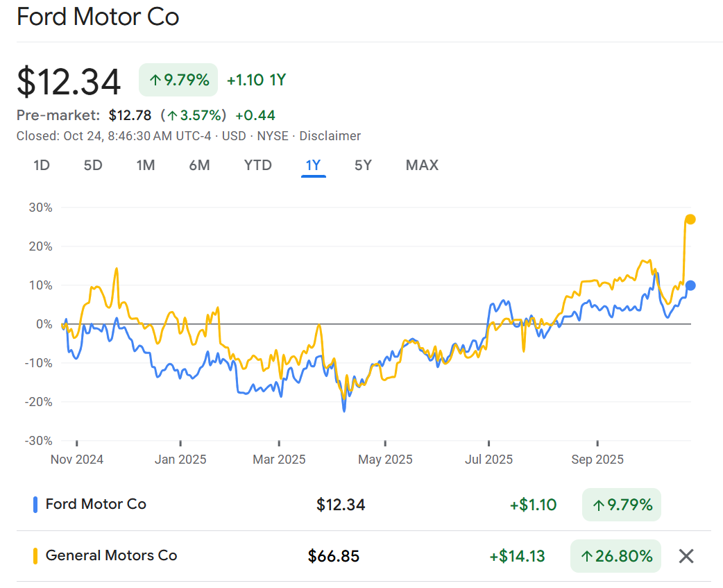Screen dimensions: 723x588
Task: Click the Ford Motor Co legend row
Action: [x=96, y=505]
